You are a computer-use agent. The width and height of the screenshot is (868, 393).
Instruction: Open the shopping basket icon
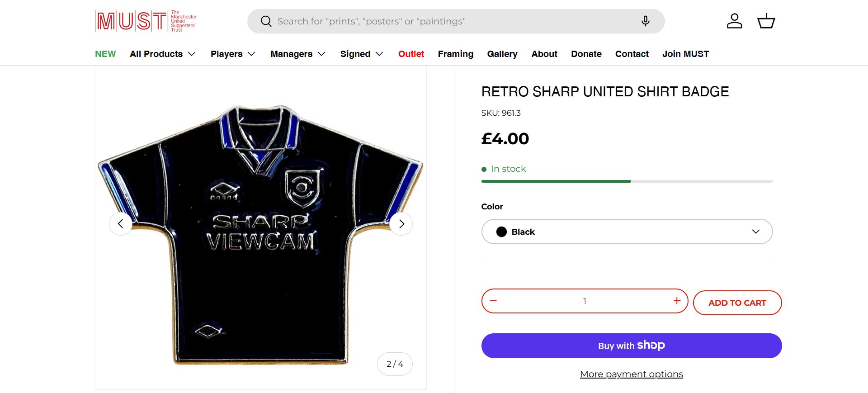click(x=766, y=21)
